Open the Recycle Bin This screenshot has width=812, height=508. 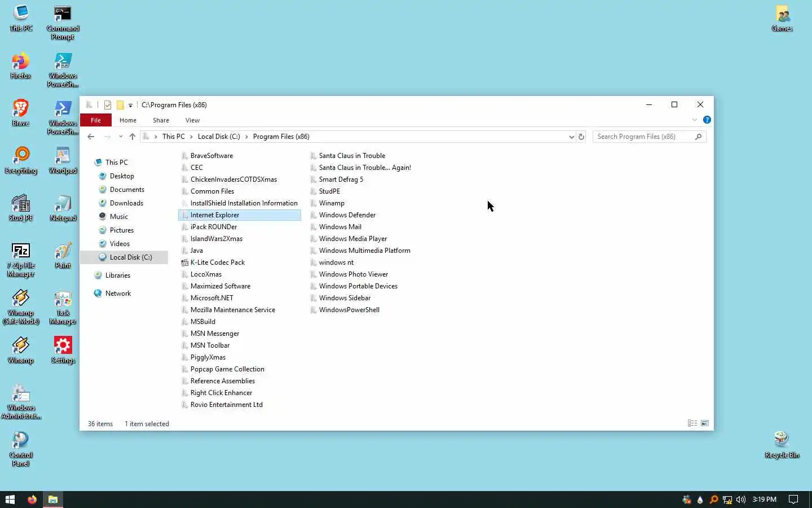(x=782, y=445)
